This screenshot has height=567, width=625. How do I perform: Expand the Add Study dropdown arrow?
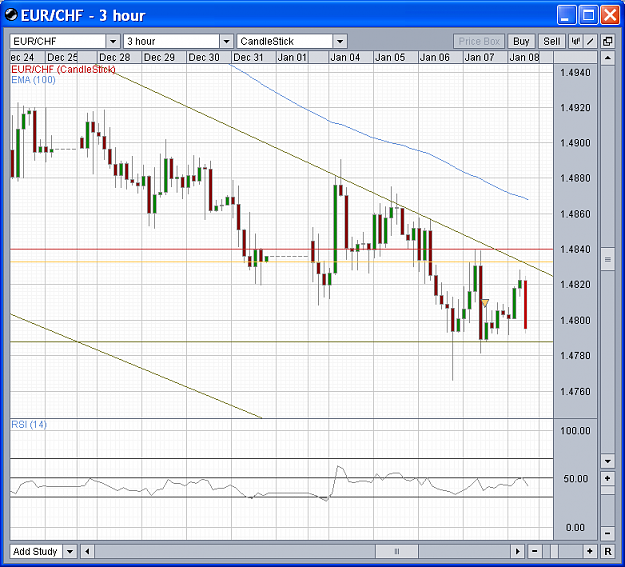(70, 551)
